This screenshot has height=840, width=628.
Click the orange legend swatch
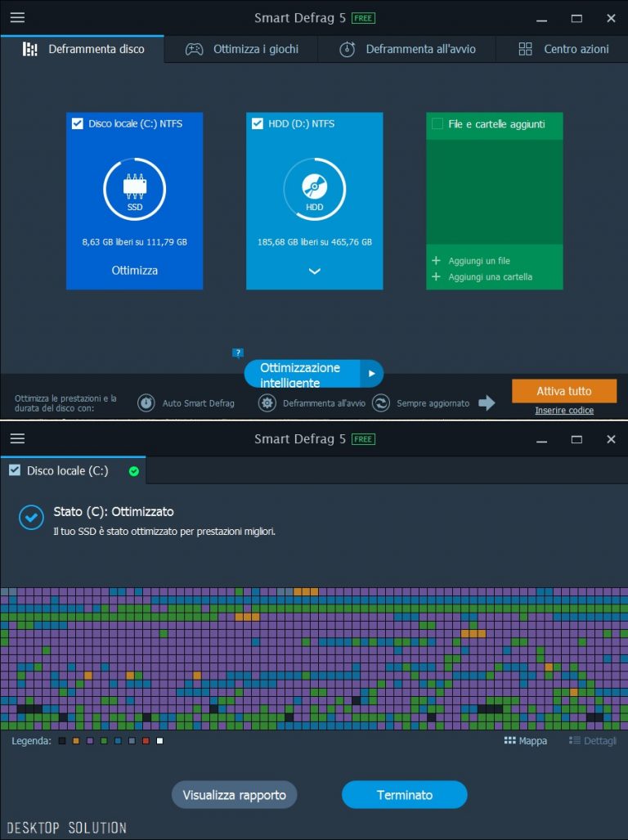coord(76,741)
